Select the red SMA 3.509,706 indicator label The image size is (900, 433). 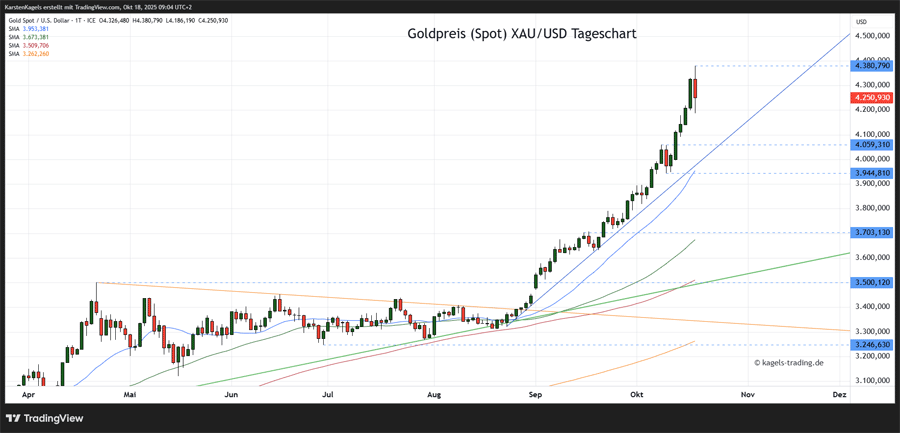[27, 45]
